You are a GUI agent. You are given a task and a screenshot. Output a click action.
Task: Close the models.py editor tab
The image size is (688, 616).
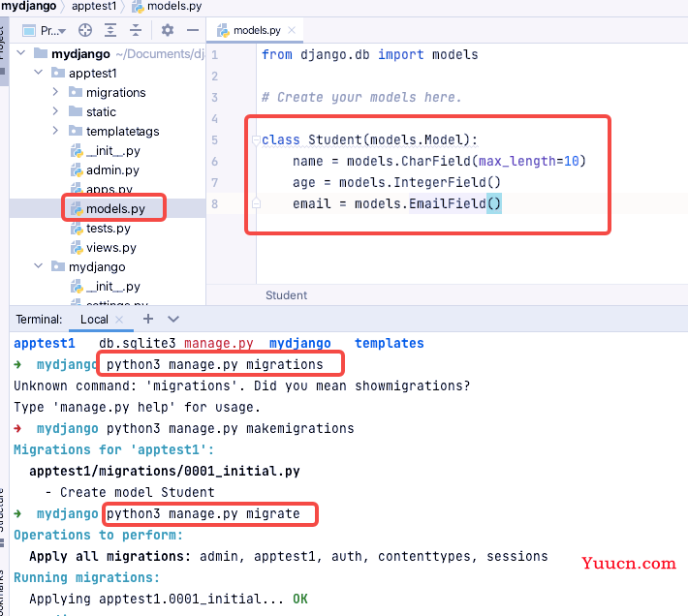pos(292,30)
